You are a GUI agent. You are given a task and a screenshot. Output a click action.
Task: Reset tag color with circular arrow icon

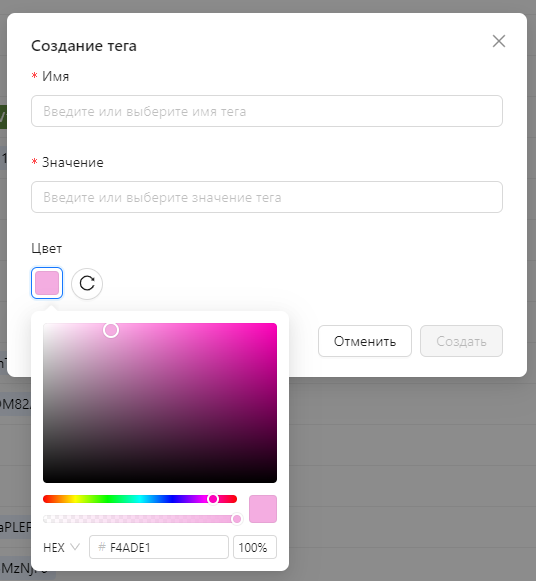87,283
